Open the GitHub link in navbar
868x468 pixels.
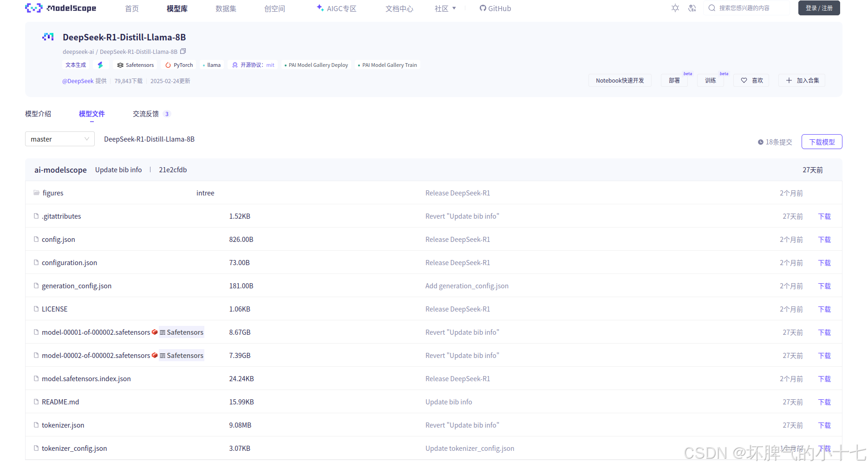click(x=495, y=8)
